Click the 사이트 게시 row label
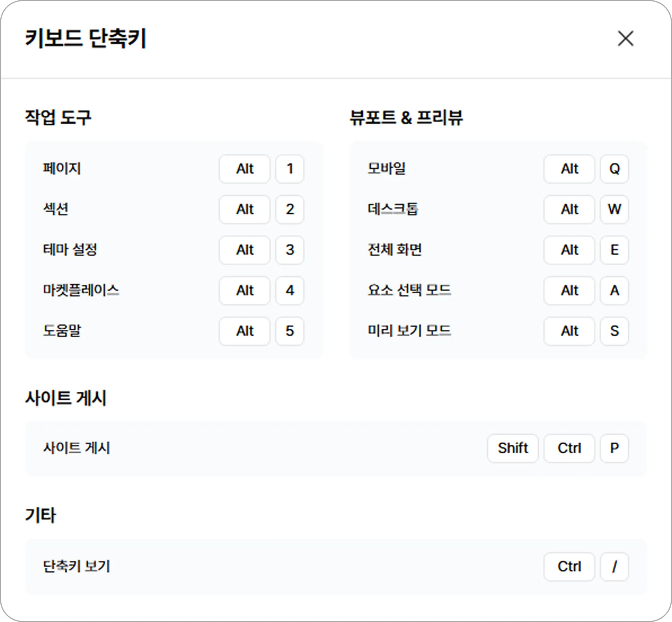The image size is (672, 622). click(x=76, y=448)
